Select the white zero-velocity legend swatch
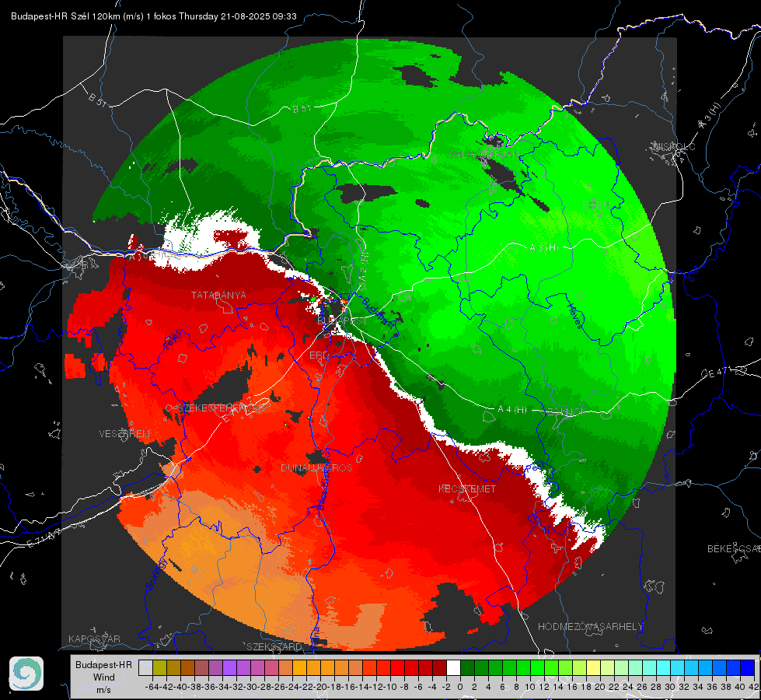 click(x=453, y=667)
